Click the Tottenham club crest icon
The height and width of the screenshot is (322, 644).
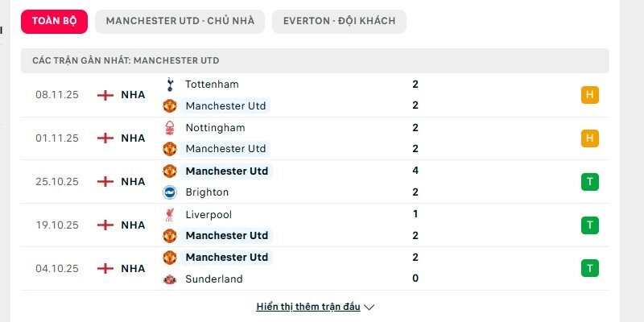(x=169, y=84)
